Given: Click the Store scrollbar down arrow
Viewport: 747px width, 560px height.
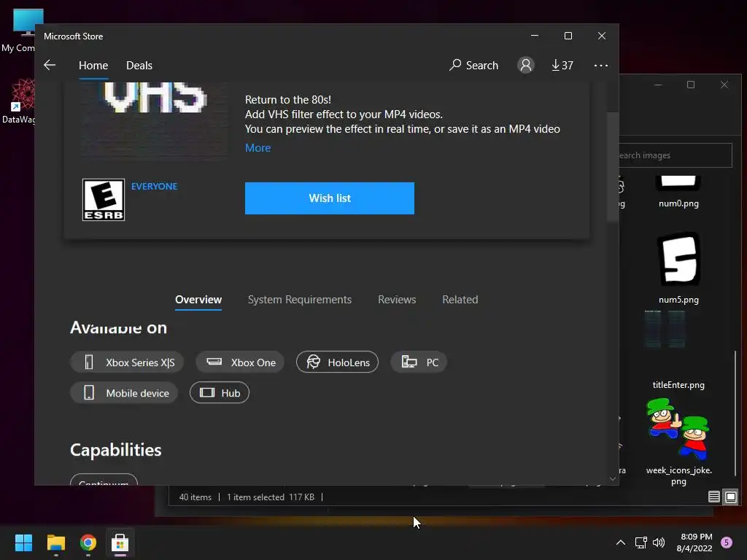Looking at the screenshot, I should coord(613,478).
